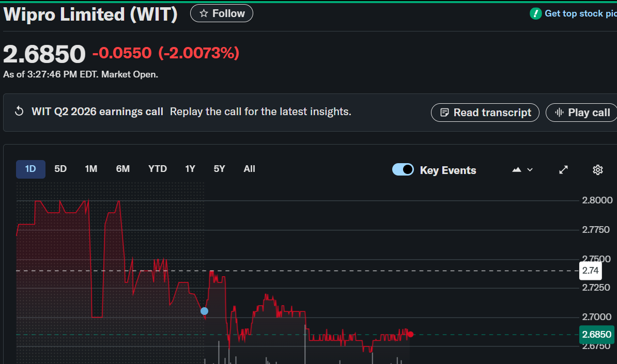Screen dimensions: 617x364
Task: Open Read transcript
Action: (485, 113)
